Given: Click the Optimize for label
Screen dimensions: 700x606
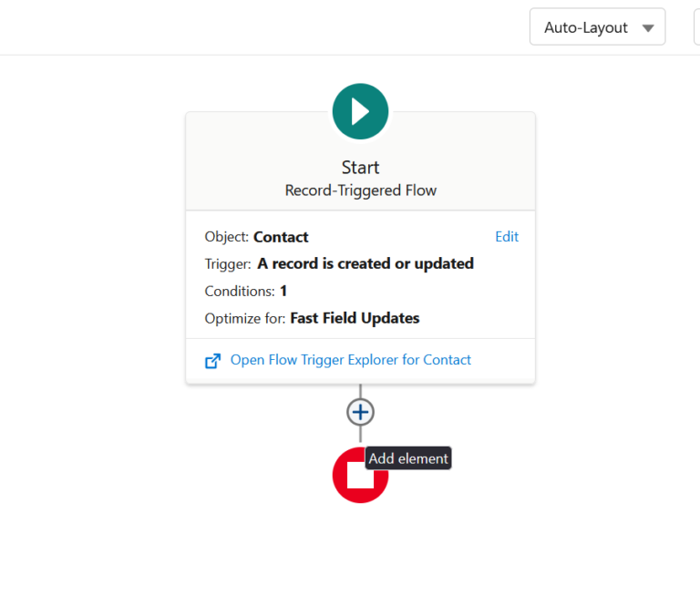Looking at the screenshot, I should 245,319.
